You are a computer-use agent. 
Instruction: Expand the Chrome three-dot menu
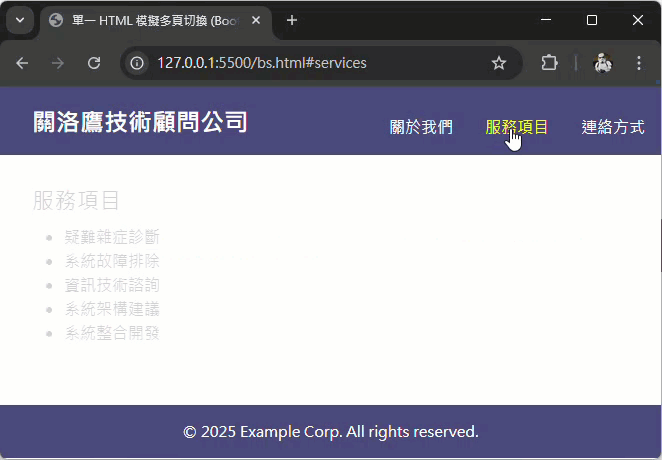coord(639,63)
